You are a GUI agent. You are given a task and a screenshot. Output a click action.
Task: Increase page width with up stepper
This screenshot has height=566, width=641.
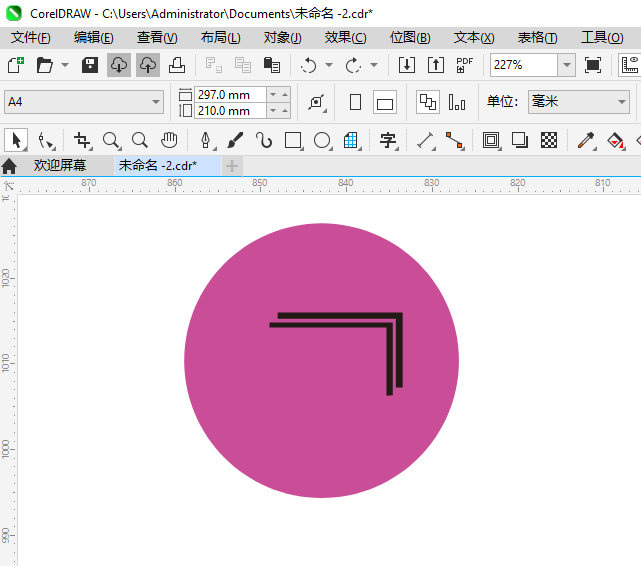tap(285, 94)
